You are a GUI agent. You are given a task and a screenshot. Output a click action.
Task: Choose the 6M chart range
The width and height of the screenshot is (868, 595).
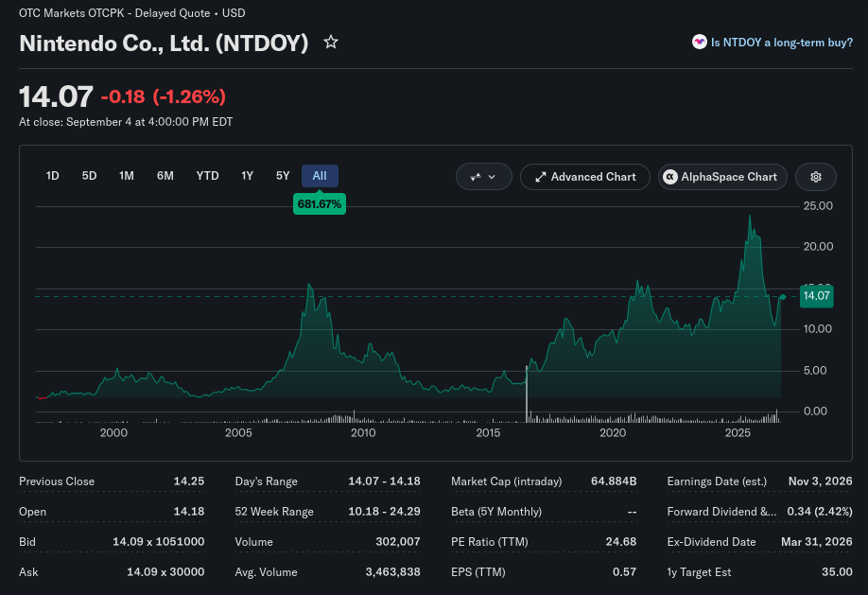tap(165, 176)
